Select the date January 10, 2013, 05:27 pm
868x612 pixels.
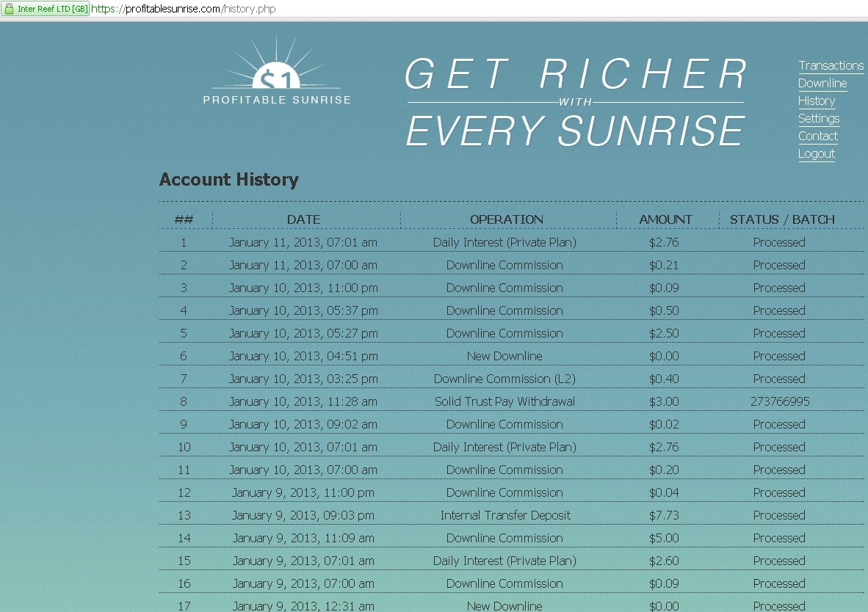coord(303,333)
